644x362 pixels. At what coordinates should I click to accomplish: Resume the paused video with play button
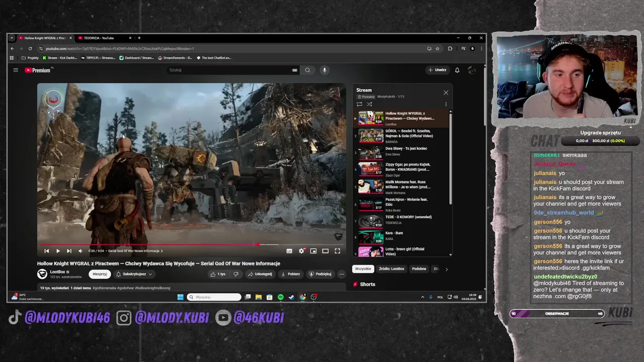[x=58, y=251]
